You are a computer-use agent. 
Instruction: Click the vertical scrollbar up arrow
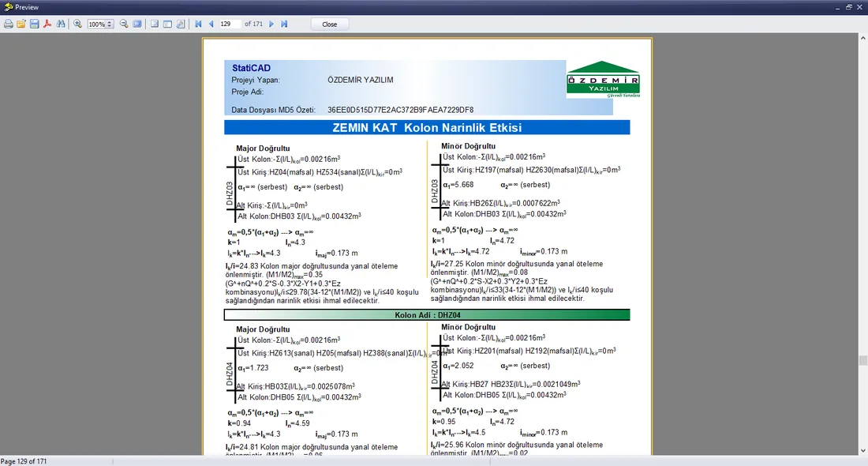click(x=862, y=38)
